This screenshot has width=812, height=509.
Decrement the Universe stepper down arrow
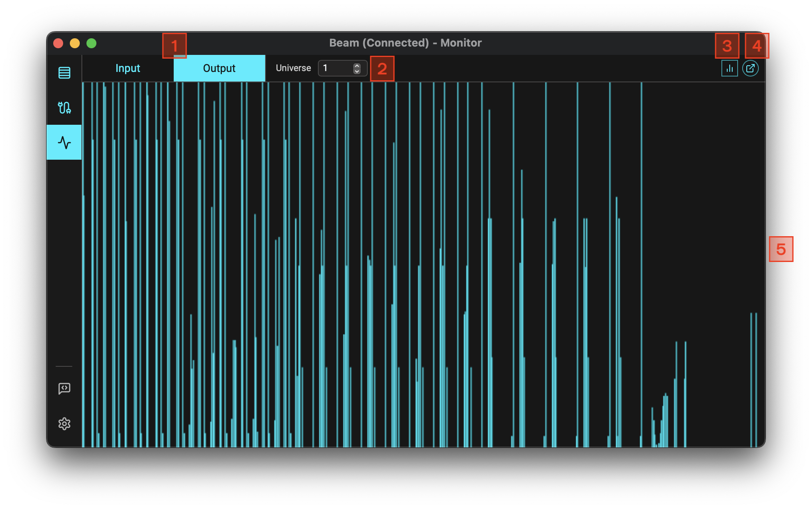(x=357, y=71)
